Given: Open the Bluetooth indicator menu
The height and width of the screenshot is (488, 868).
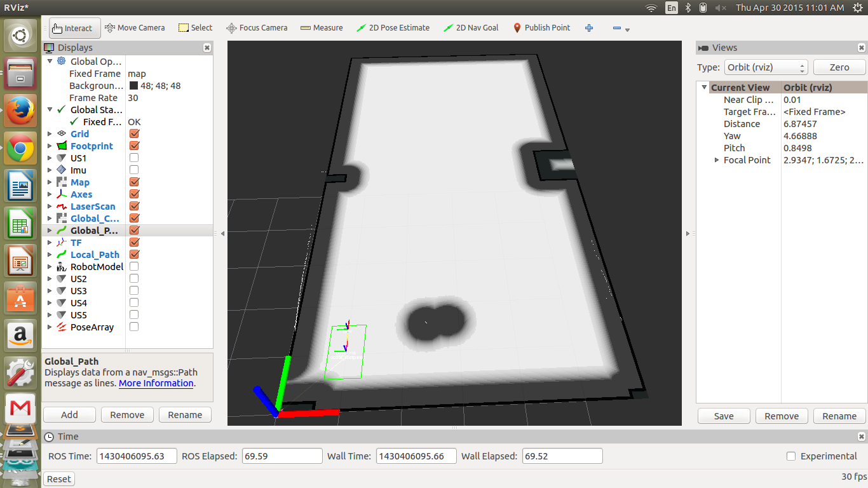Looking at the screenshot, I should click(x=688, y=8).
